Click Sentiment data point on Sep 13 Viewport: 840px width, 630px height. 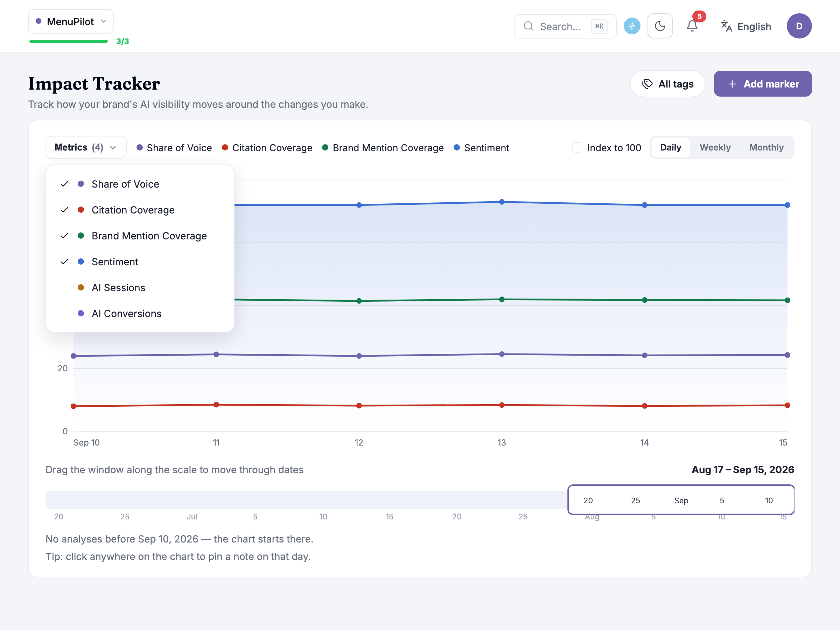[502, 202]
